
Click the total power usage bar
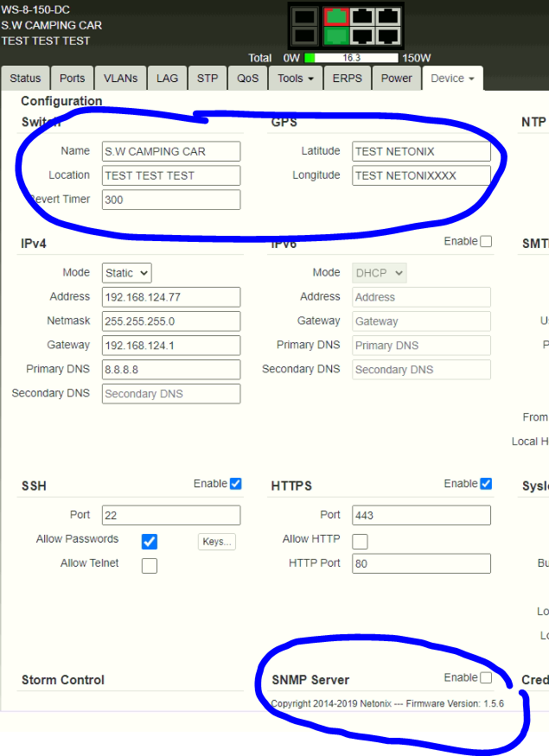(351, 58)
